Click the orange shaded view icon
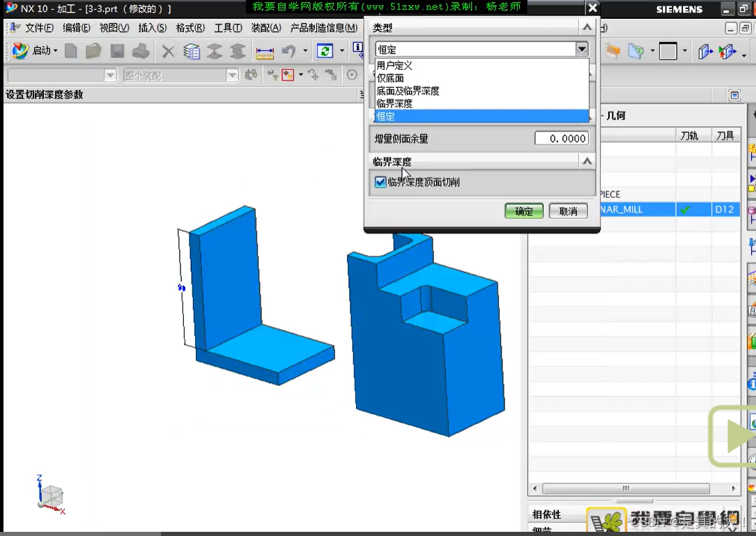The image size is (756, 536). pos(612,51)
